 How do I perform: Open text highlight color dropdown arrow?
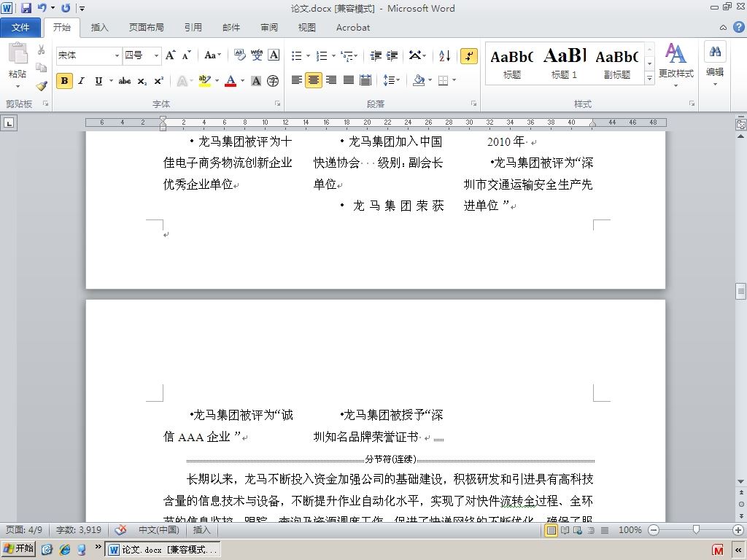click(x=217, y=81)
